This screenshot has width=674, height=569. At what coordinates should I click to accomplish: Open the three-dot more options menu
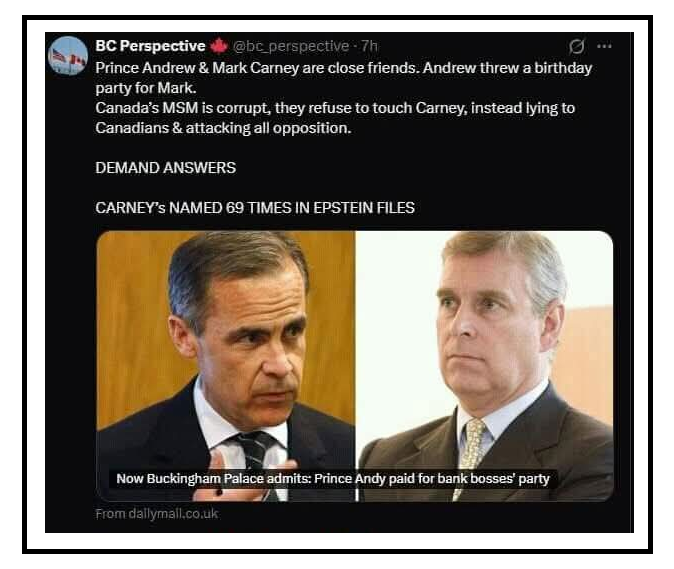pyautogui.click(x=604, y=46)
